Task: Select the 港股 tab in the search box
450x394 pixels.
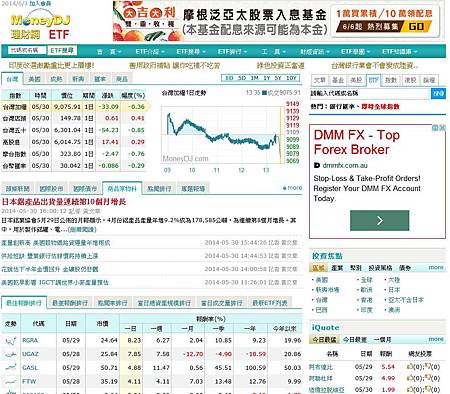Action: click(410, 80)
